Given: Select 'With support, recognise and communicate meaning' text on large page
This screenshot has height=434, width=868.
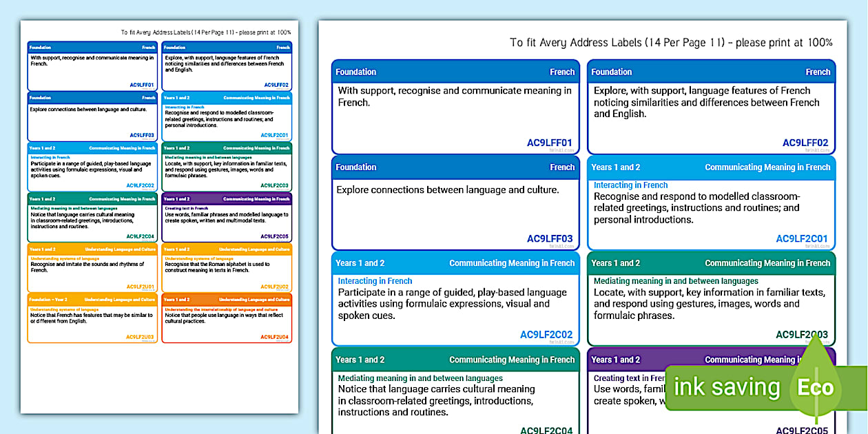Looking at the screenshot, I should [455, 96].
